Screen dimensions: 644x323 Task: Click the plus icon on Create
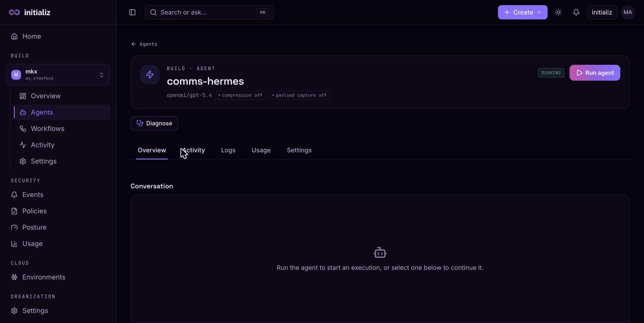click(x=507, y=13)
